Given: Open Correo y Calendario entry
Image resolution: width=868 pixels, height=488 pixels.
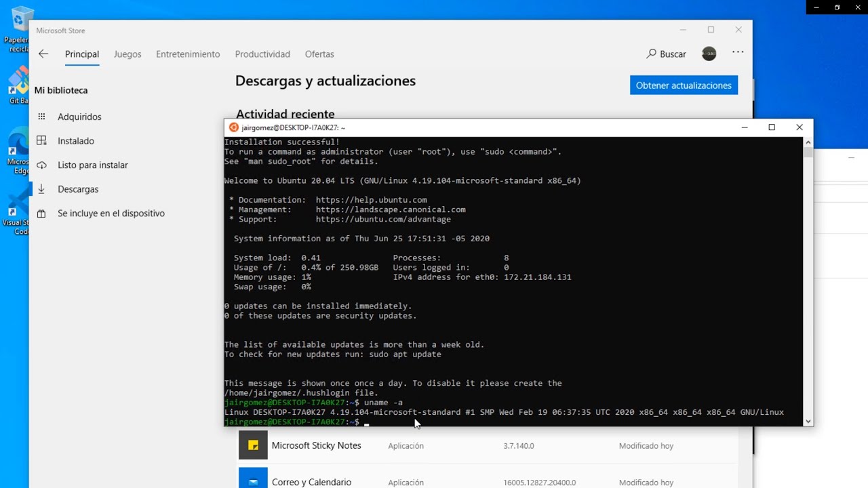Looking at the screenshot, I should [x=487, y=477].
